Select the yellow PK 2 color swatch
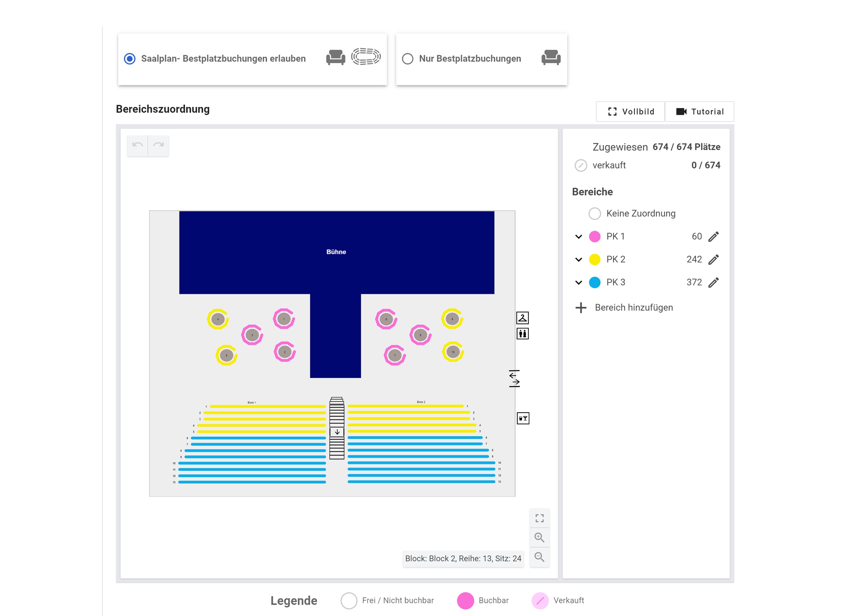Viewport: 846px width, 616px height. [594, 260]
